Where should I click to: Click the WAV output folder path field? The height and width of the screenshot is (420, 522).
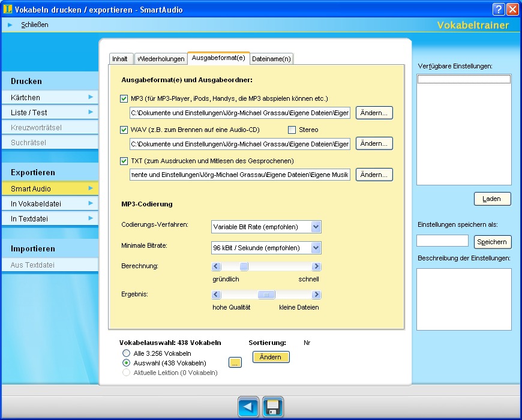point(240,144)
